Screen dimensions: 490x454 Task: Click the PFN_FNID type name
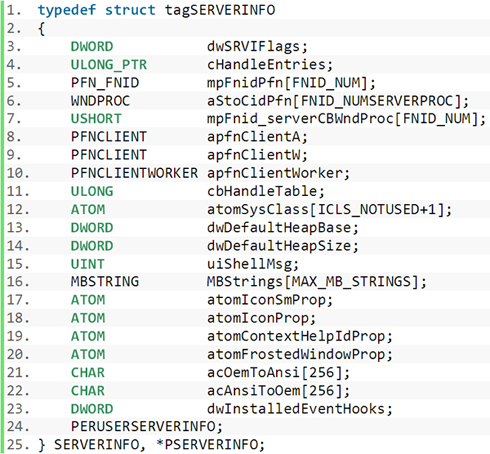coord(105,83)
